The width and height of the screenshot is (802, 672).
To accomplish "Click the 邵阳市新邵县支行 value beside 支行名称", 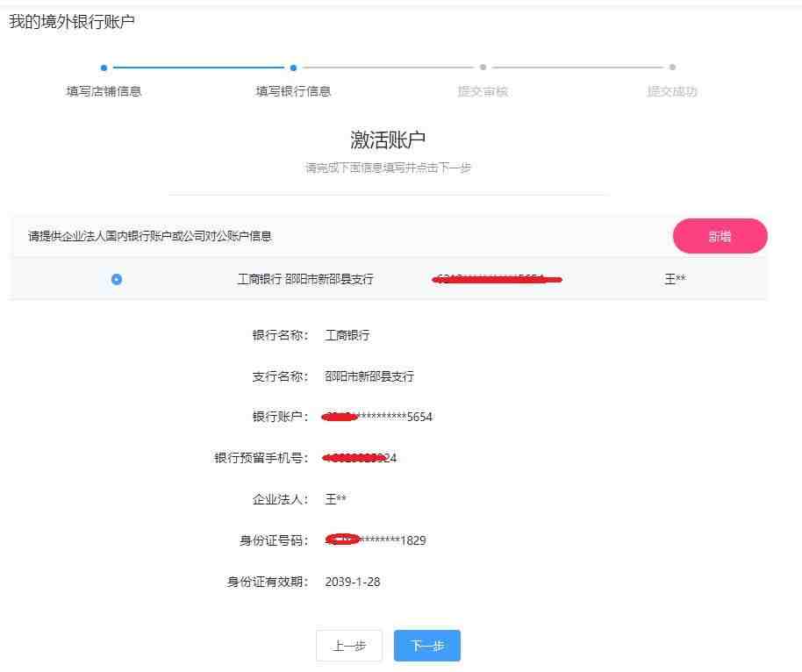I will pyautogui.click(x=369, y=376).
